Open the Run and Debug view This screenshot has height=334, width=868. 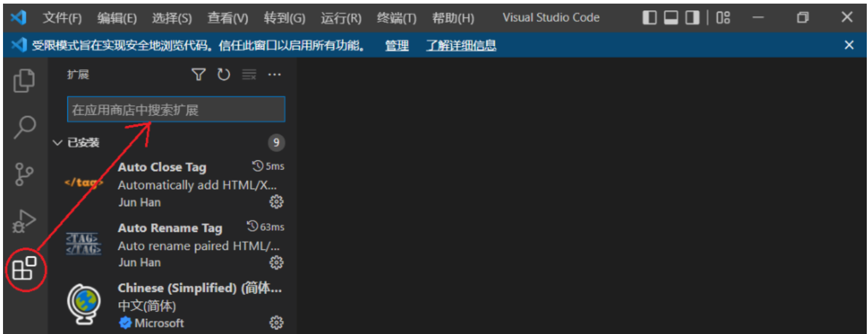point(24,222)
